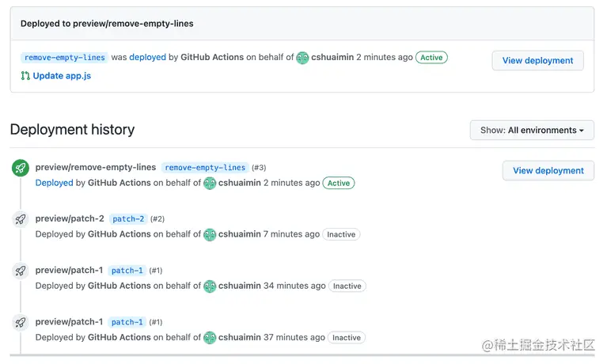Click the rocket icon beside preview/patch-2

[x=21, y=219]
